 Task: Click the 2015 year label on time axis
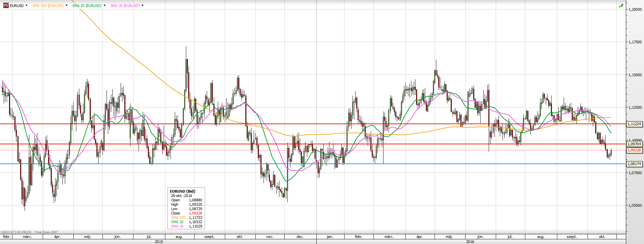tap(159, 242)
